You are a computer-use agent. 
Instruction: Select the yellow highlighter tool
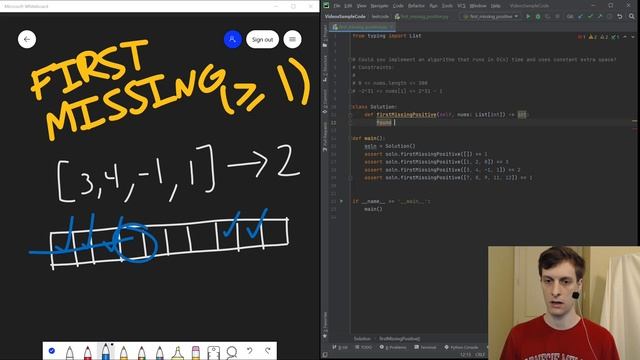pyautogui.click(x=178, y=352)
